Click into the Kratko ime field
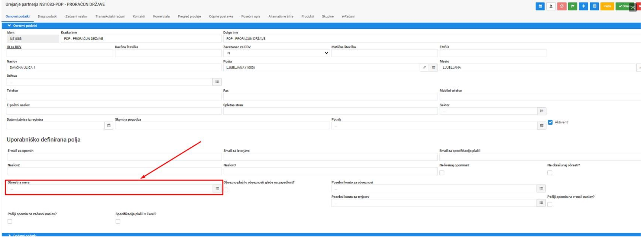 click(141, 39)
